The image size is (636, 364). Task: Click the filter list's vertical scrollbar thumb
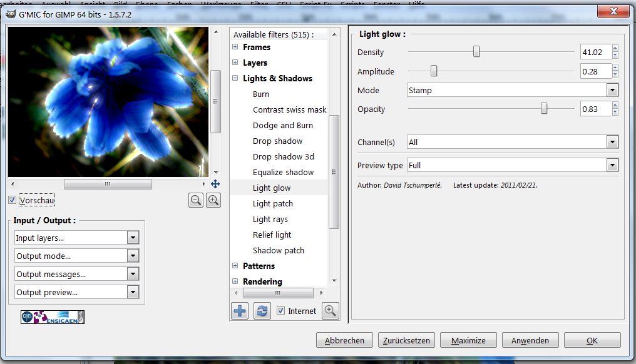pyautogui.click(x=334, y=172)
